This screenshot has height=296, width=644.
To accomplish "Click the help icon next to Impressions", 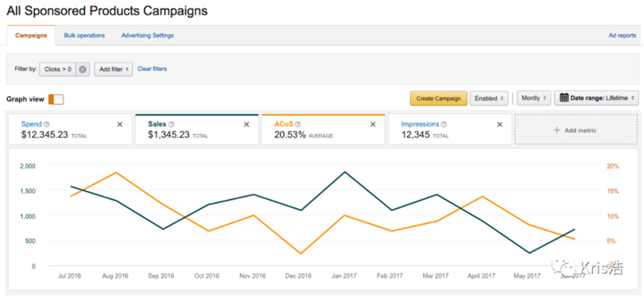I will pyautogui.click(x=444, y=124).
